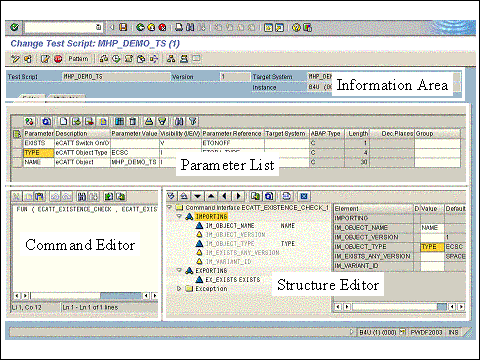Click the binoculars Find icon in Command Editor
480x360 pixels.
pyautogui.click(x=81, y=197)
